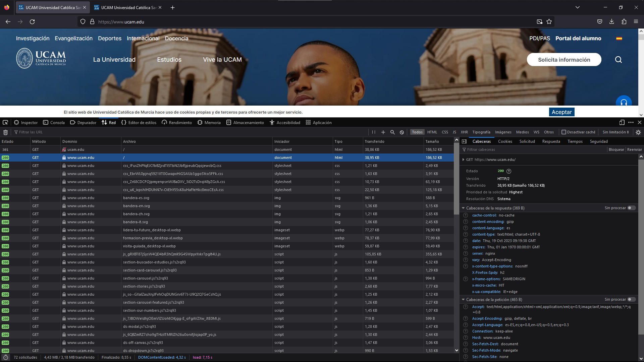Pause network recording
The image size is (644, 362).
[374, 132]
